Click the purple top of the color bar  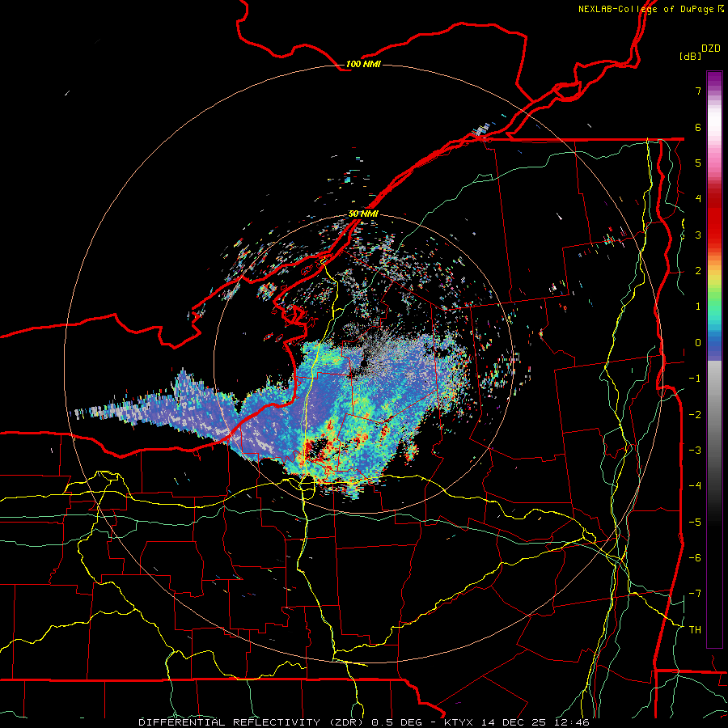click(714, 79)
